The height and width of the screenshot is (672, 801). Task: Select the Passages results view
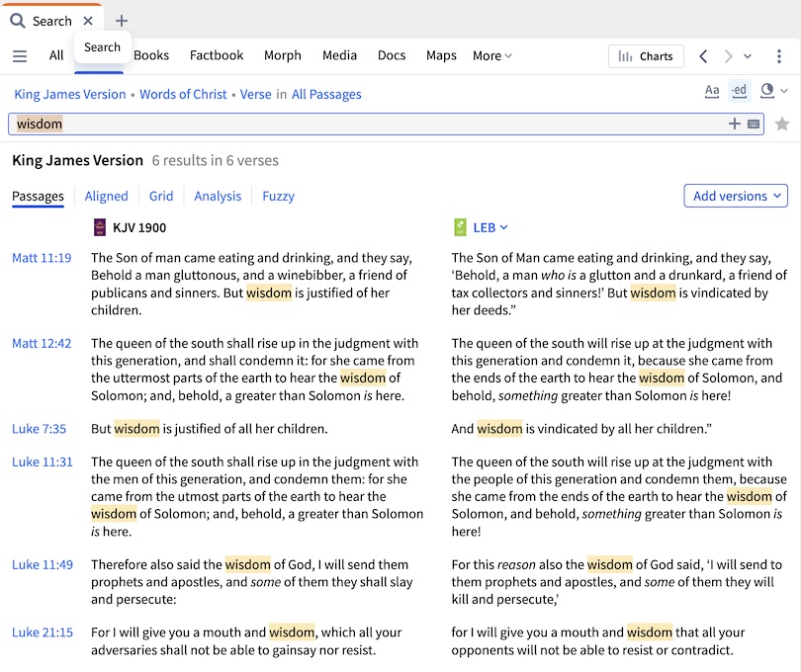click(x=38, y=196)
